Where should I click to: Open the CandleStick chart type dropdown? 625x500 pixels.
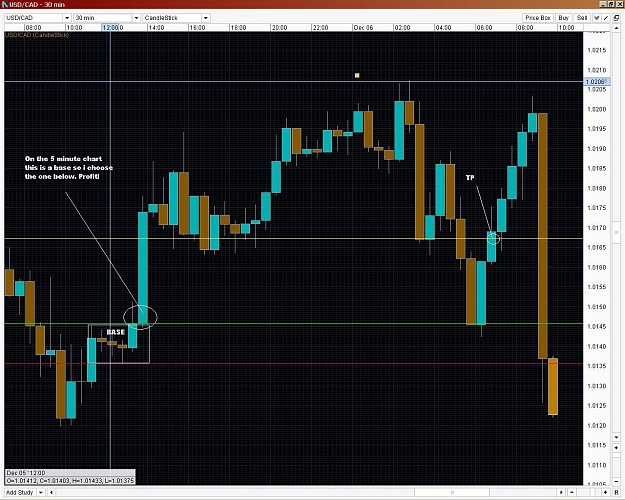tap(206, 18)
